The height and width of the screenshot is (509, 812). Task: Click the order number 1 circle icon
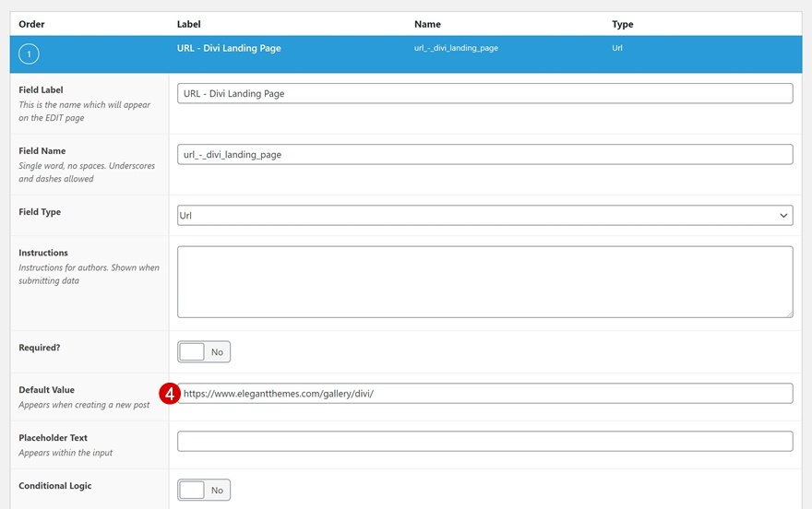[29, 55]
